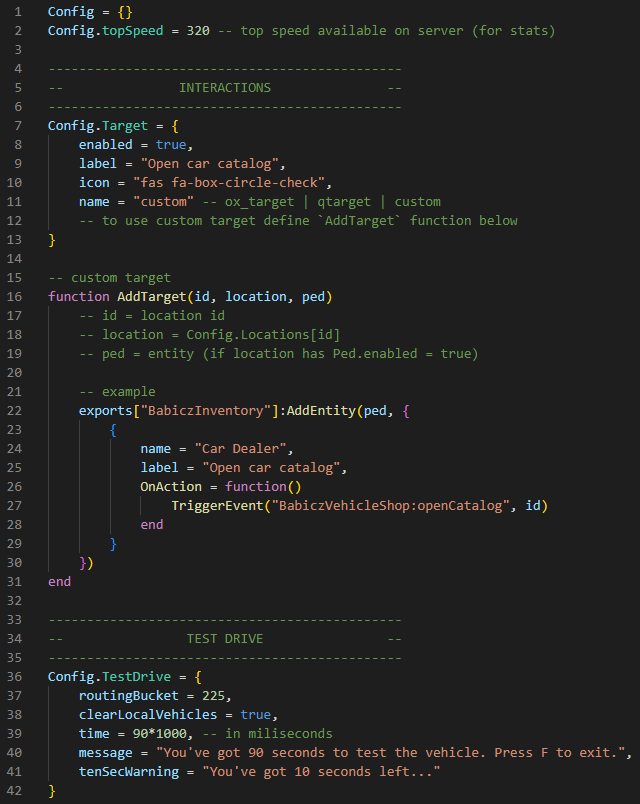This screenshot has height=804, width=640.
Task: Select the 'true' value on line 8
Action: 171,145
